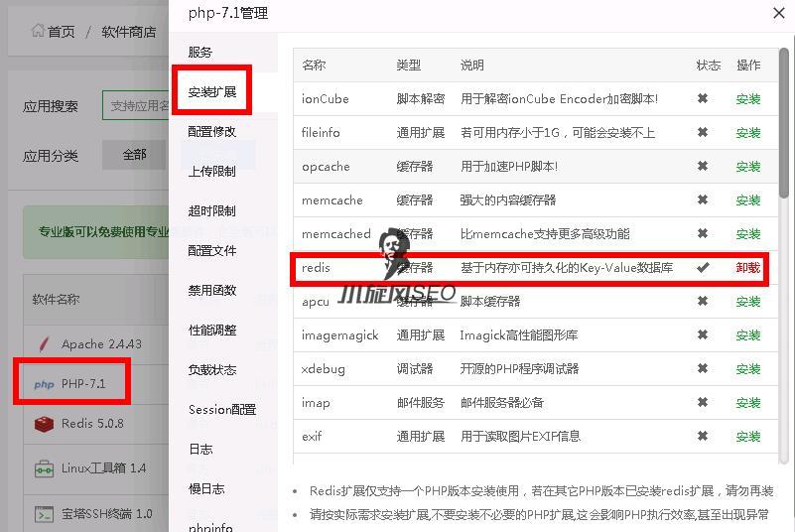
Task: Open the 日志 tab
Action: 200,449
